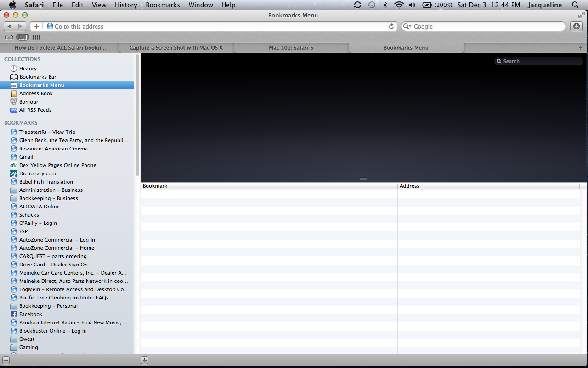
Task: Click the Back navigation arrow
Action: click(10, 26)
